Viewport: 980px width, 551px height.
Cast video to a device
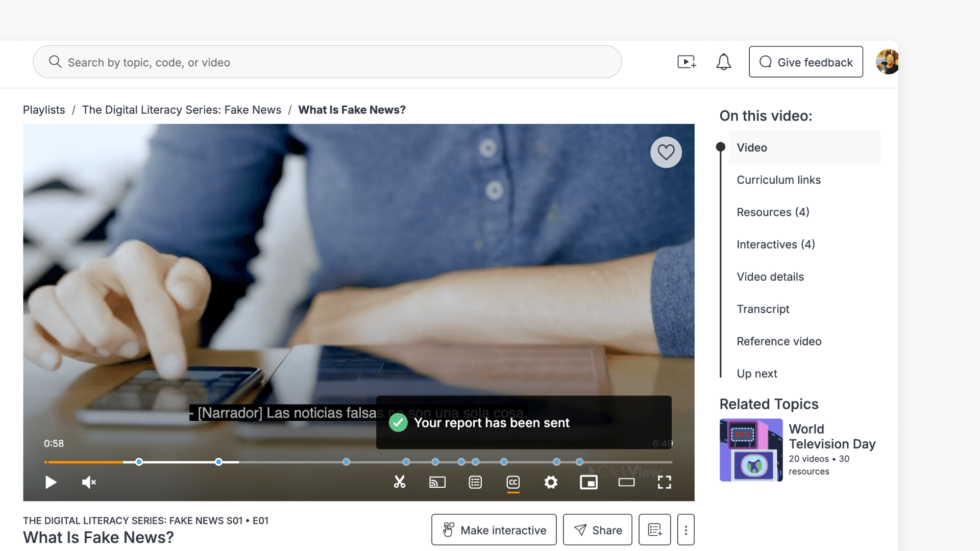pos(437,482)
